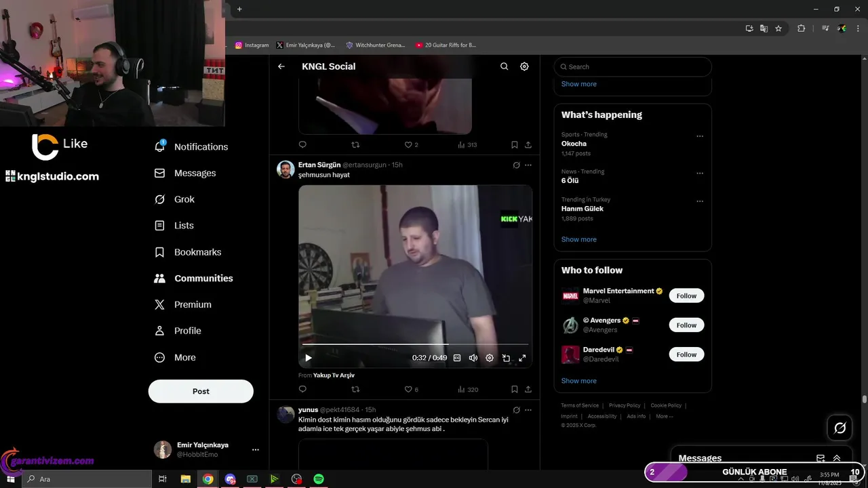The height and width of the screenshot is (488, 868).
Task: View analytics showing 320 views
Action: coord(468,389)
